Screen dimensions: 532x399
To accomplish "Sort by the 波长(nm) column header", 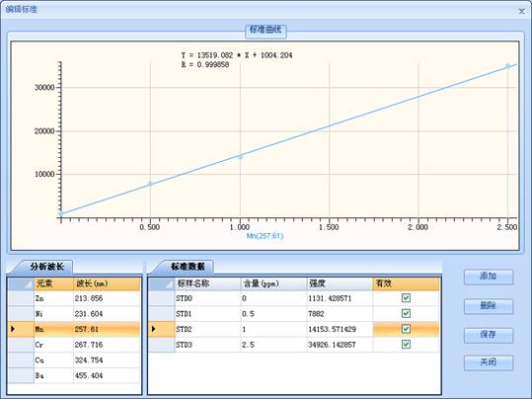I will (x=107, y=283).
